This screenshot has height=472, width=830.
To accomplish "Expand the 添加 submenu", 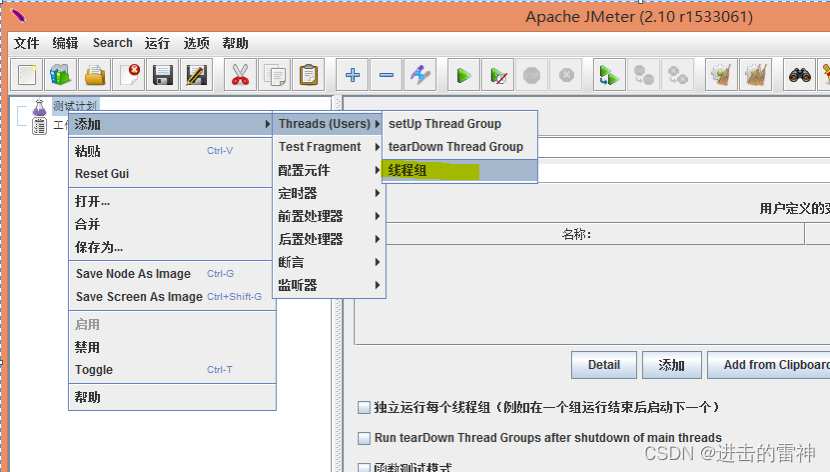I will pyautogui.click(x=171, y=124).
